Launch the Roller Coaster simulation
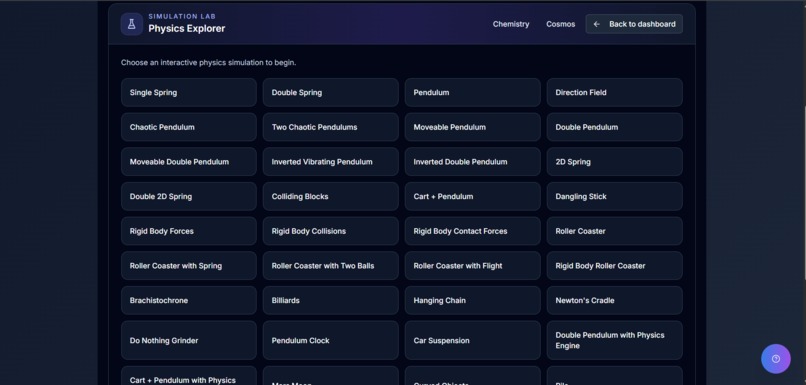The width and height of the screenshot is (806, 385). (614, 231)
